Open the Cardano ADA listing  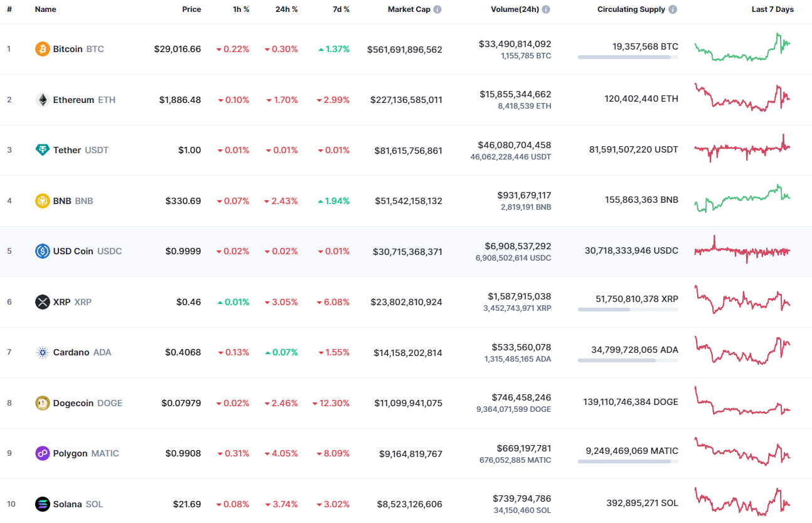72,352
